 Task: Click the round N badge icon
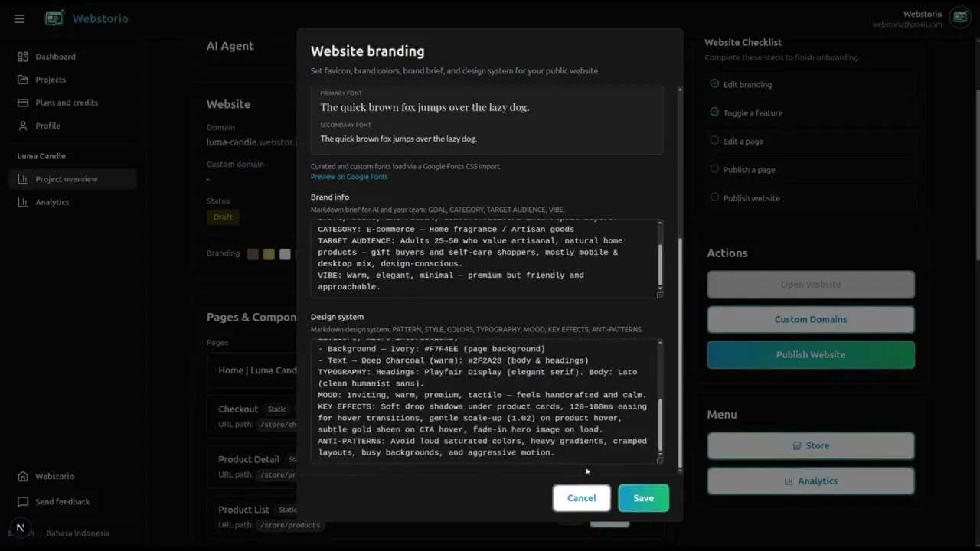pos(21,528)
